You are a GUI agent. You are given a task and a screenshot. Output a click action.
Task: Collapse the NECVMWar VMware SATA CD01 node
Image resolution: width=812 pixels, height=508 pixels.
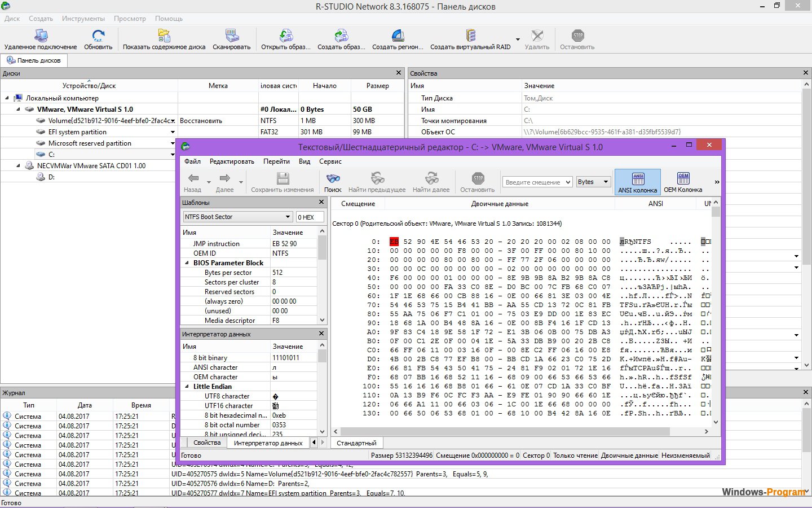point(18,166)
